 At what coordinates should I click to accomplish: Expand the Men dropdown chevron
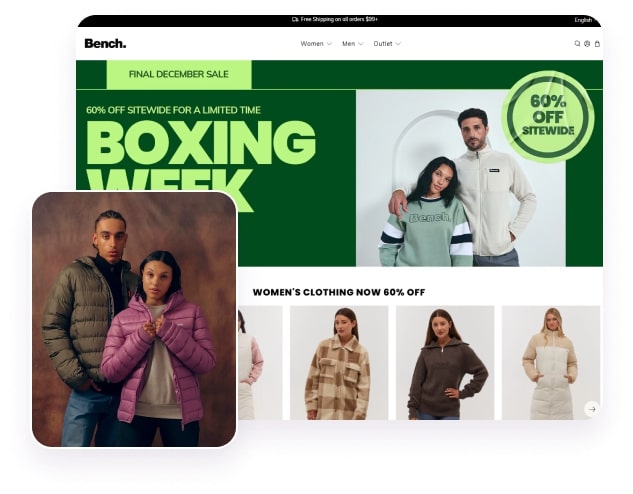point(361,44)
